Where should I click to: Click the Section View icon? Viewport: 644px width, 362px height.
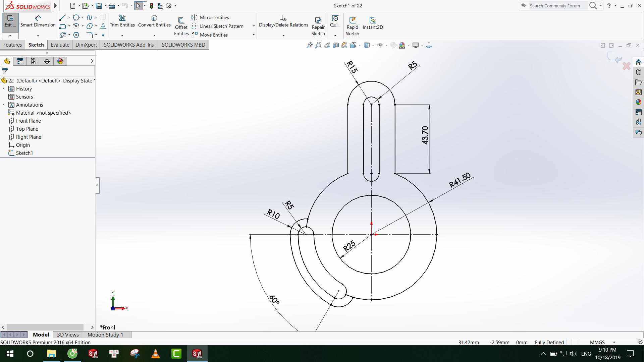336,45
